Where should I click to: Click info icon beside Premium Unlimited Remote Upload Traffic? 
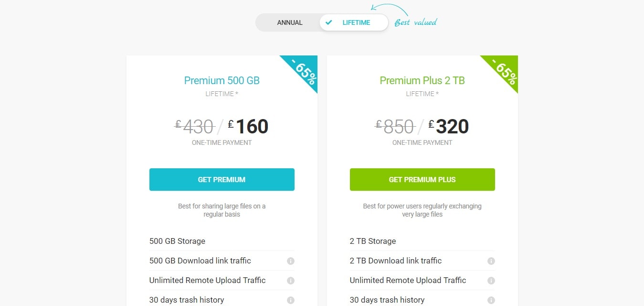(x=291, y=281)
